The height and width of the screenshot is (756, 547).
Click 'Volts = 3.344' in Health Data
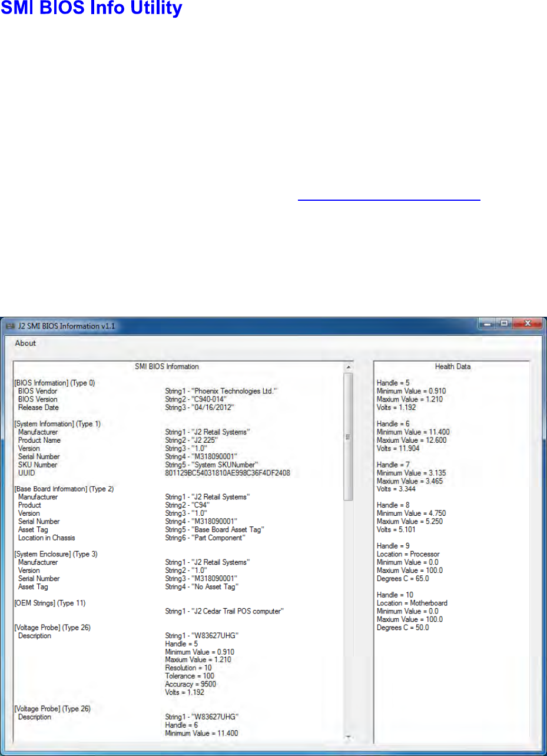point(396,490)
